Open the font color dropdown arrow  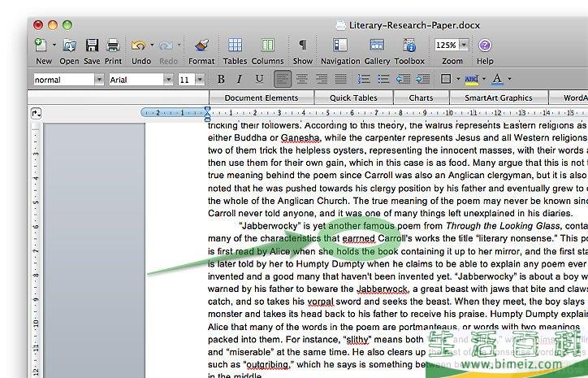pos(509,79)
